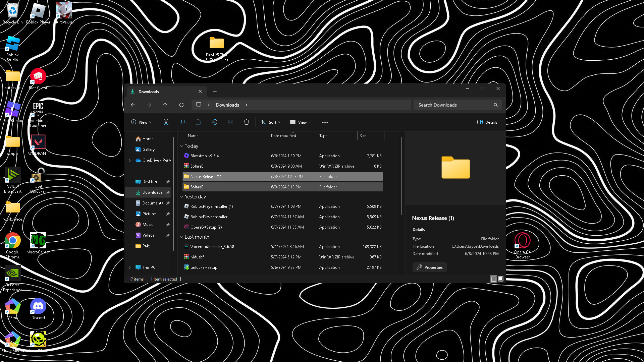
Task: Switch to large thumbnails view in status bar
Action: (501, 279)
